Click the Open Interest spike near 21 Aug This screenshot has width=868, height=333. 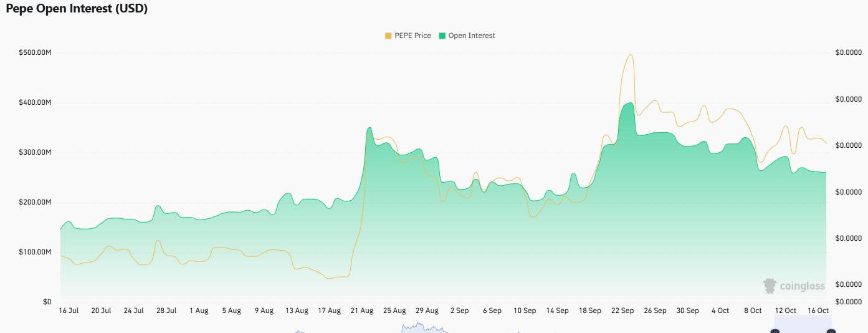tap(370, 128)
